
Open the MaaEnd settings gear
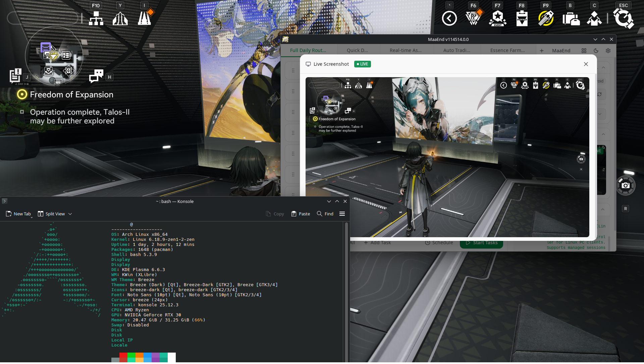608,50
